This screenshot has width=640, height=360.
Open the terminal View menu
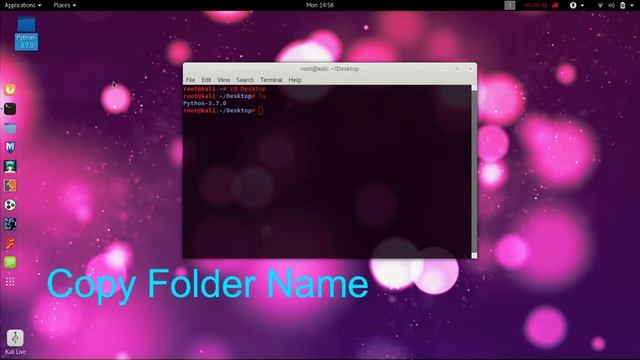tap(224, 80)
